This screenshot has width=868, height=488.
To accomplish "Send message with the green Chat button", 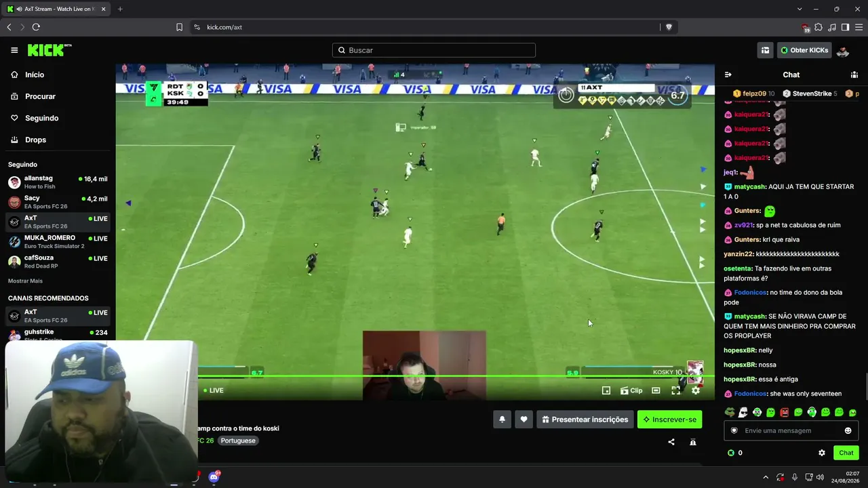I will (846, 453).
